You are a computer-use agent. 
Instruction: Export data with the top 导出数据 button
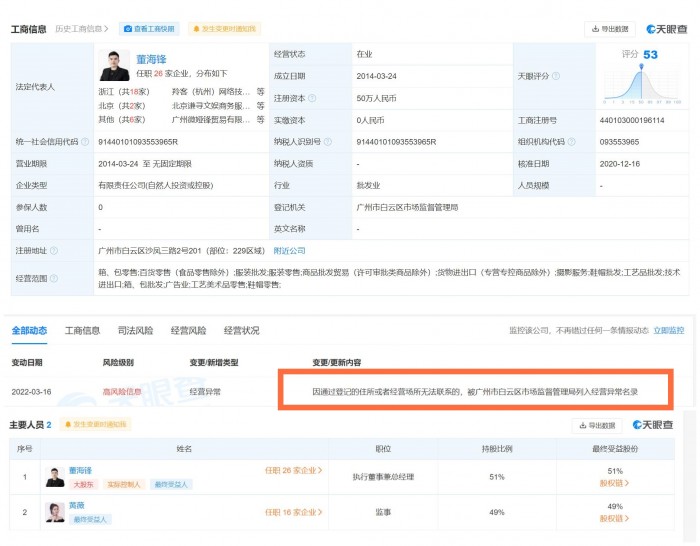tap(610, 29)
